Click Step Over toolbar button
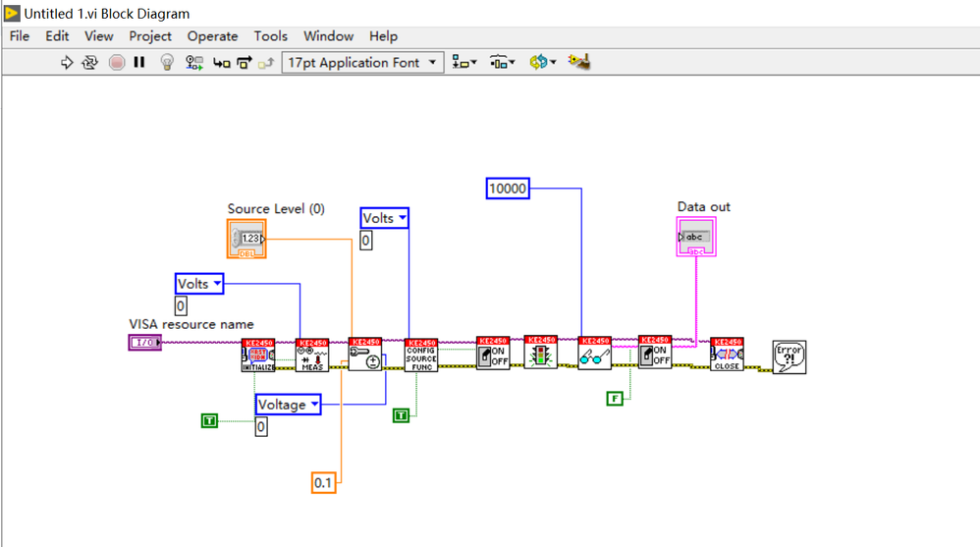 (245, 63)
